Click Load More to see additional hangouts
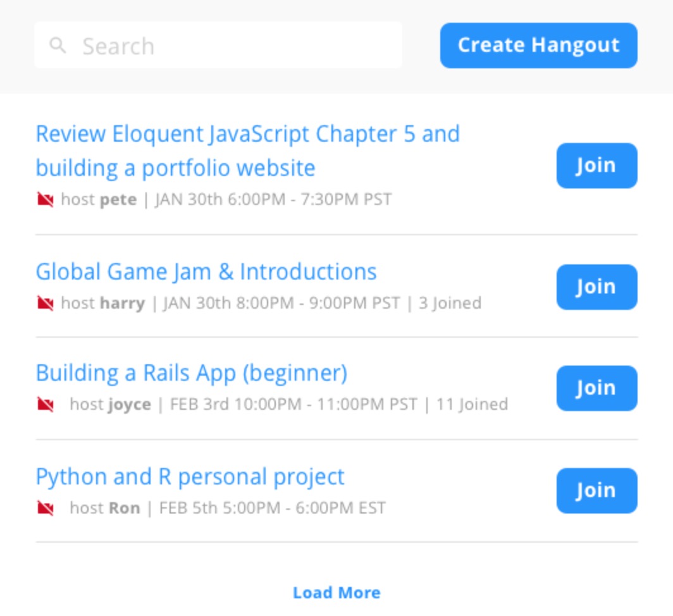 coord(336,593)
